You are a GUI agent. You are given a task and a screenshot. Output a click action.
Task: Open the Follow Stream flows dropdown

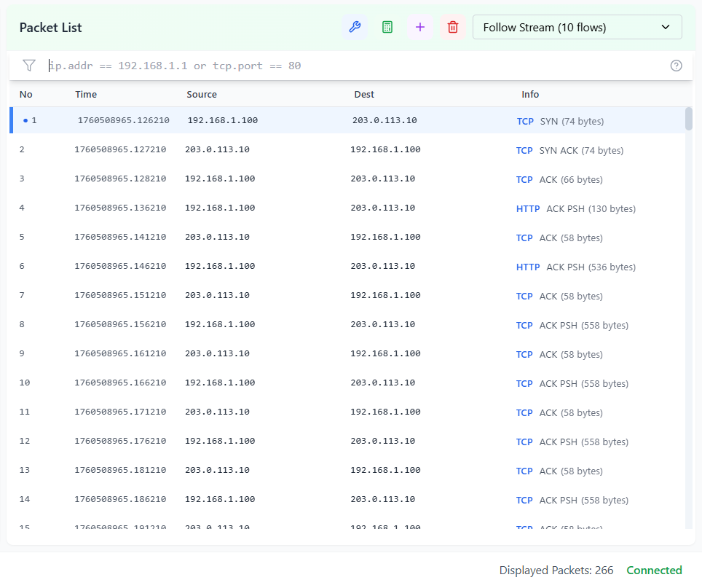coord(577,26)
